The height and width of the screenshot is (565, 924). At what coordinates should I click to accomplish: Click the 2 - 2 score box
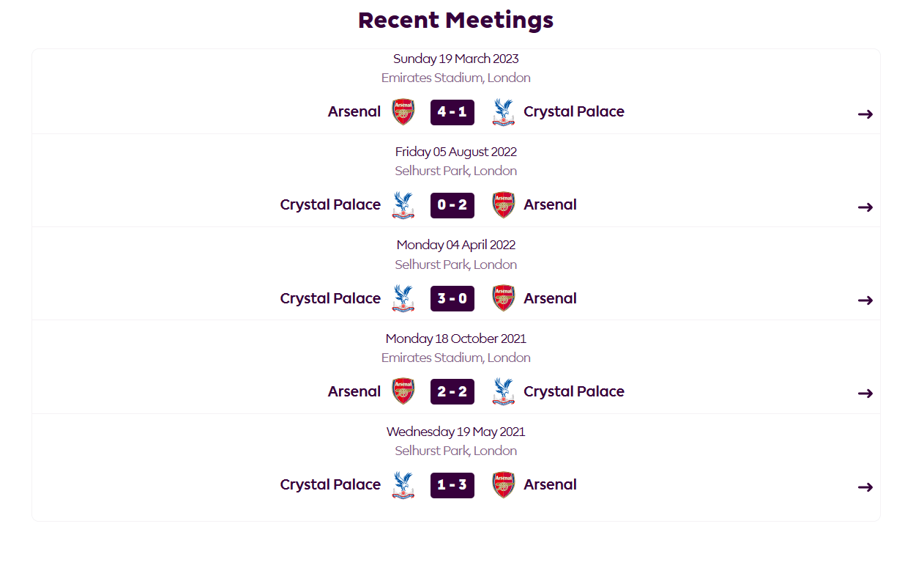pos(452,391)
